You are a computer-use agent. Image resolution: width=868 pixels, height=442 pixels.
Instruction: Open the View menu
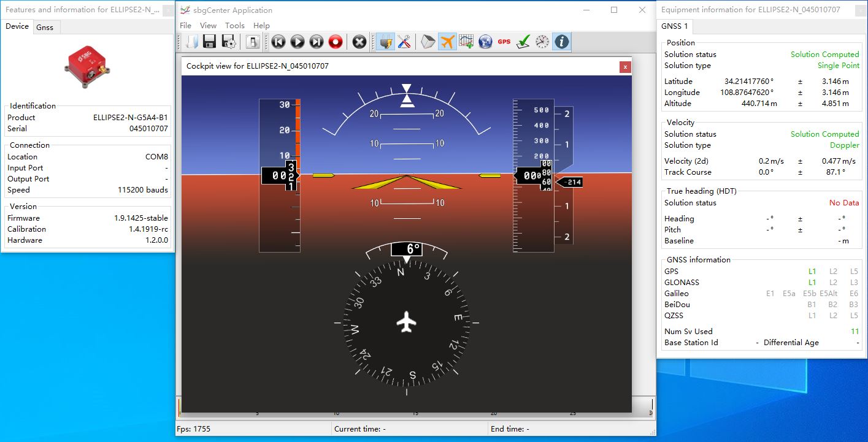pyautogui.click(x=209, y=25)
